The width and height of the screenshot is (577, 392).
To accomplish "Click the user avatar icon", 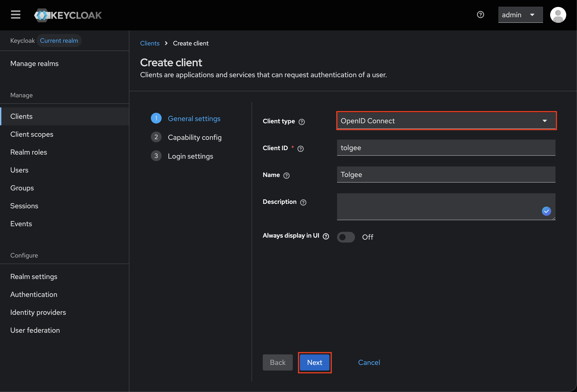I will click(x=558, y=15).
